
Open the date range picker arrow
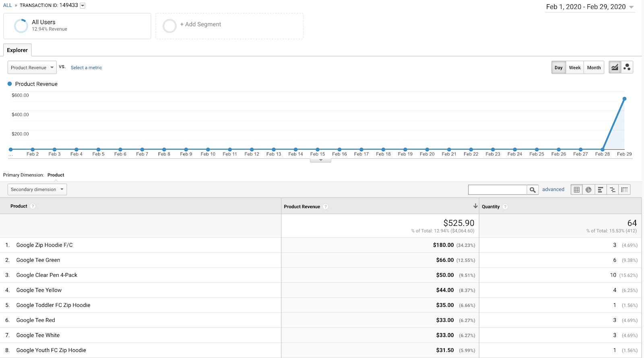coord(631,7)
